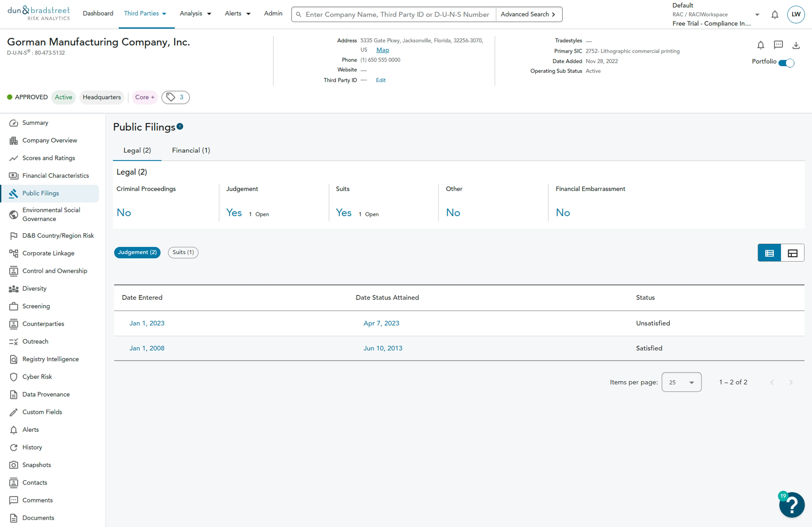Switch to the Legal (2) tab

point(137,150)
